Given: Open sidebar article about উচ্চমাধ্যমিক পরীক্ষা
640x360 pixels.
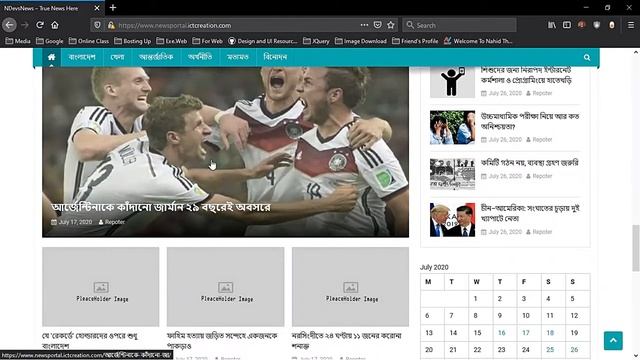Looking at the screenshot, I should (x=530, y=121).
